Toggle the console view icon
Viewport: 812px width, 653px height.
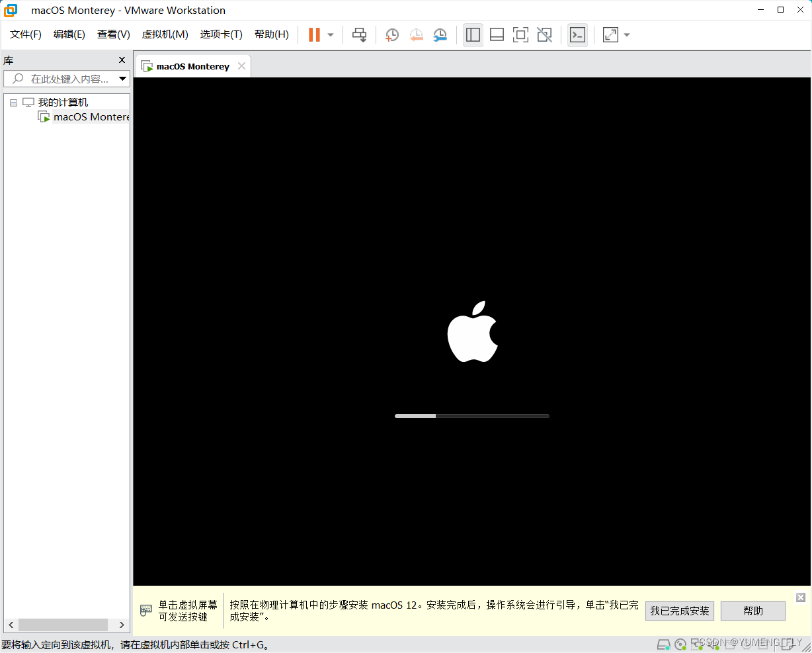(577, 35)
